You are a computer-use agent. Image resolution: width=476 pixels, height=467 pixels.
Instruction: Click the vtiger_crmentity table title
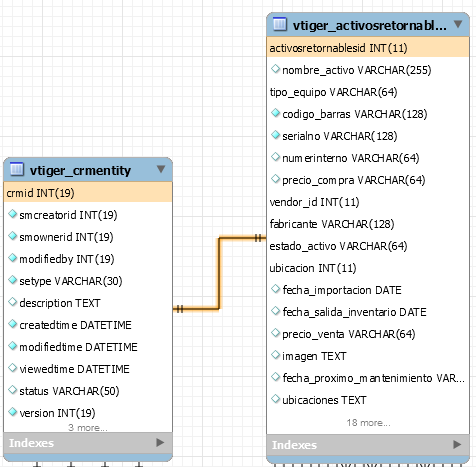[x=80, y=170]
